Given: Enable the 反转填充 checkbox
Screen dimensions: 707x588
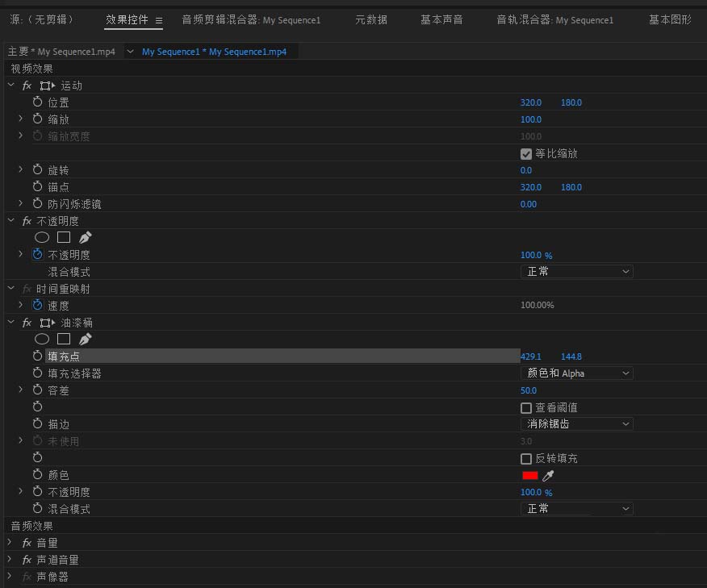Looking at the screenshot, I should (526, 459).
